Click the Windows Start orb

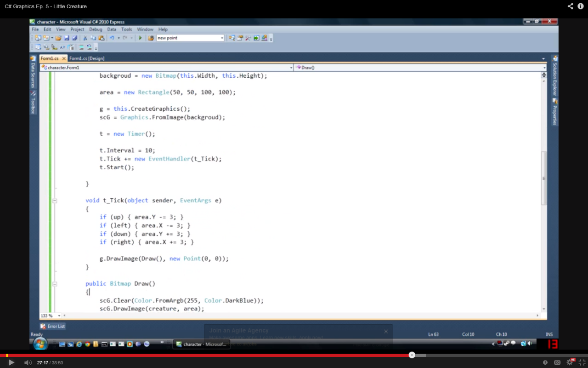[40, 344]
